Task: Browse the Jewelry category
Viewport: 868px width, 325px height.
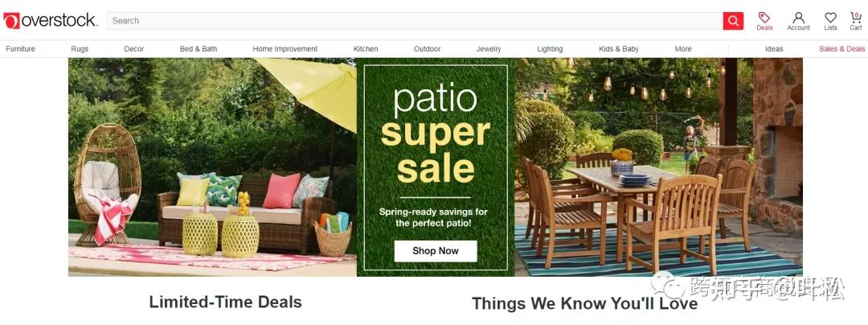Action: pos(489,49)
